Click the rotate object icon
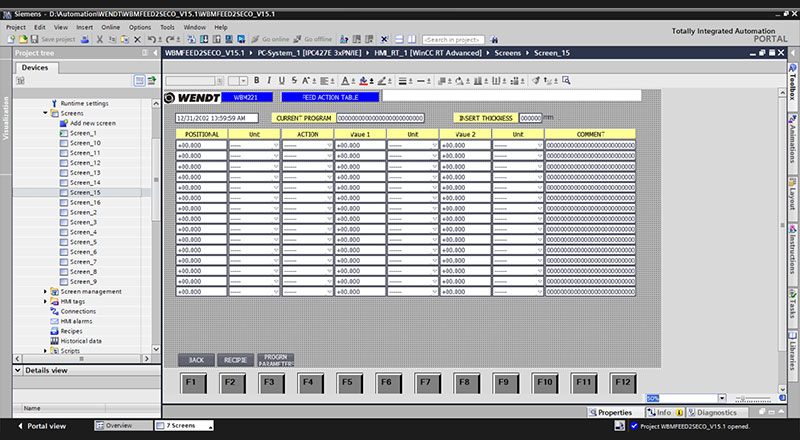Image resolution: width=800 pixels, height=440 pixels. (x=459, y=81)
